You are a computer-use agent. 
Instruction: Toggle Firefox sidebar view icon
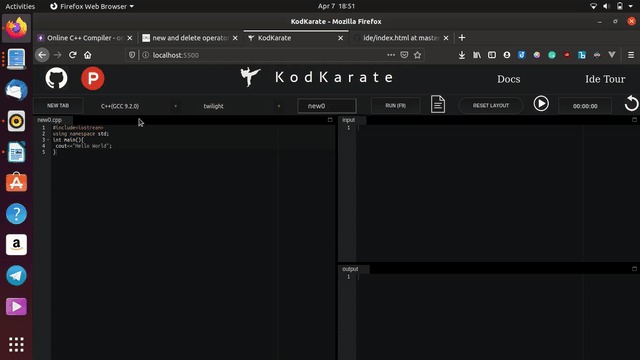click(492, 55)
